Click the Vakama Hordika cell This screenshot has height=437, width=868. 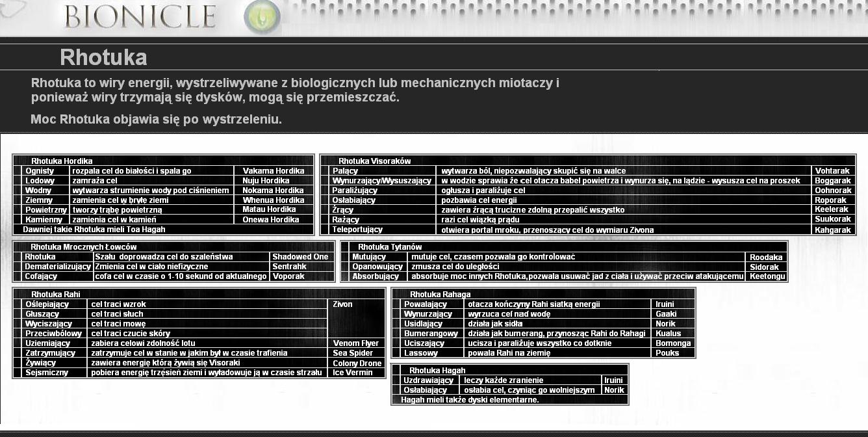[x=274, y=171]
